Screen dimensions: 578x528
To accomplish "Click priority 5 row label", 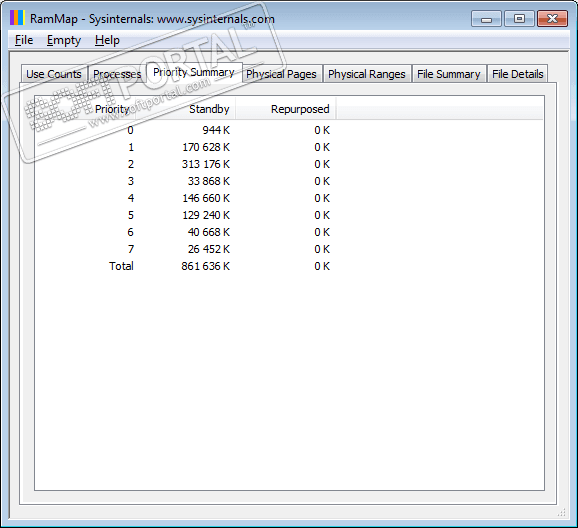I will pos(130,215).
